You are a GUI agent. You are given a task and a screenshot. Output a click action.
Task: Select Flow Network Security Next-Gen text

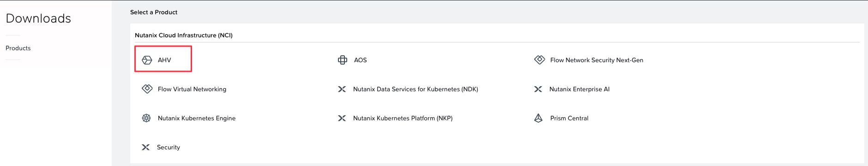click(597, 60)
